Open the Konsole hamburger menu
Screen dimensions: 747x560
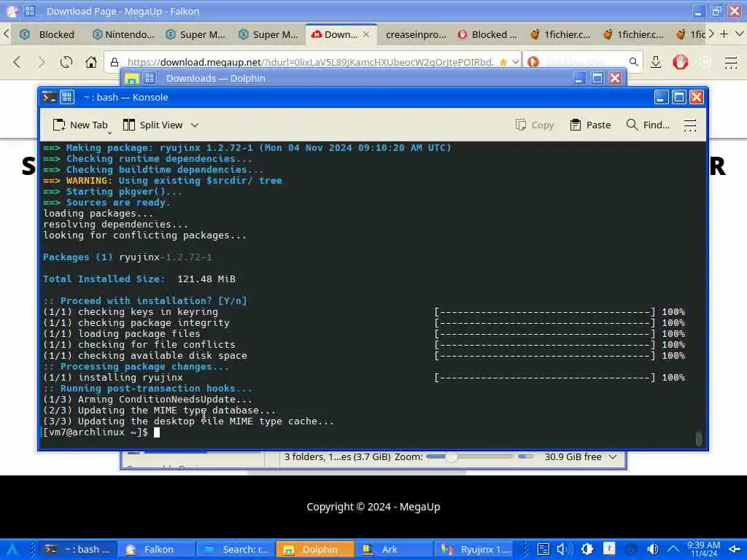(690, 125)
